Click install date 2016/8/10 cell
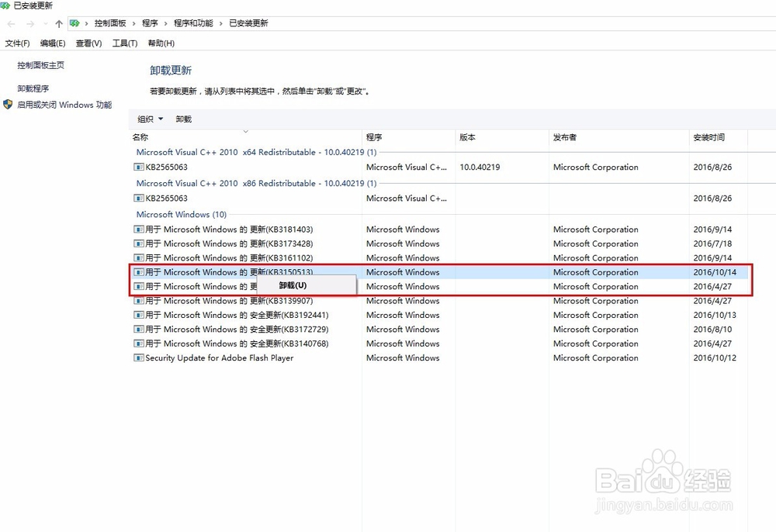776x532 pixels. click(x=712, y=330)
